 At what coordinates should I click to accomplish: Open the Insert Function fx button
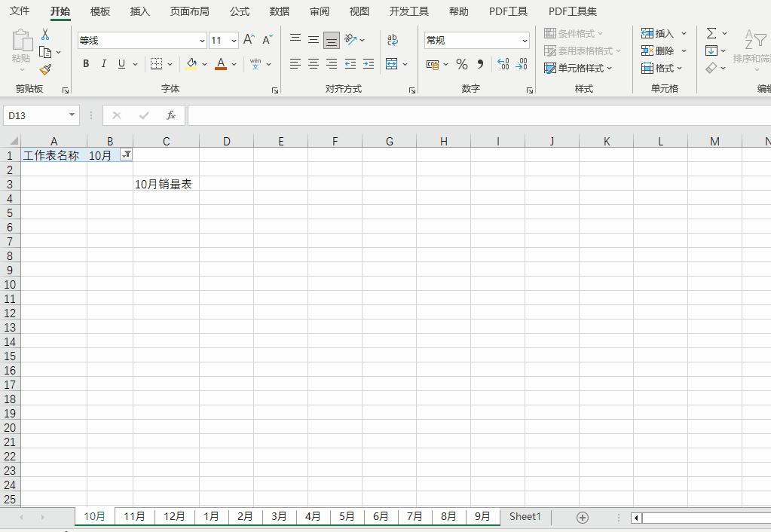[170, 115]
